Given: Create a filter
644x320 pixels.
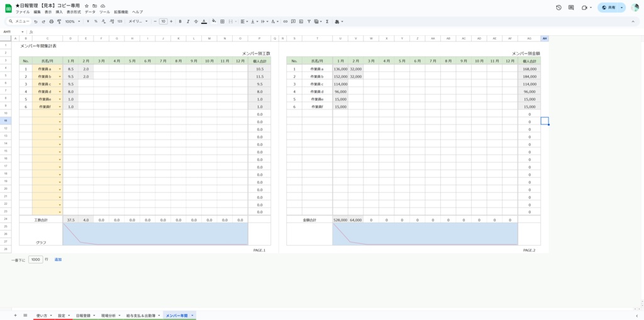Looking at the screenshot, I should coord(309,21).
